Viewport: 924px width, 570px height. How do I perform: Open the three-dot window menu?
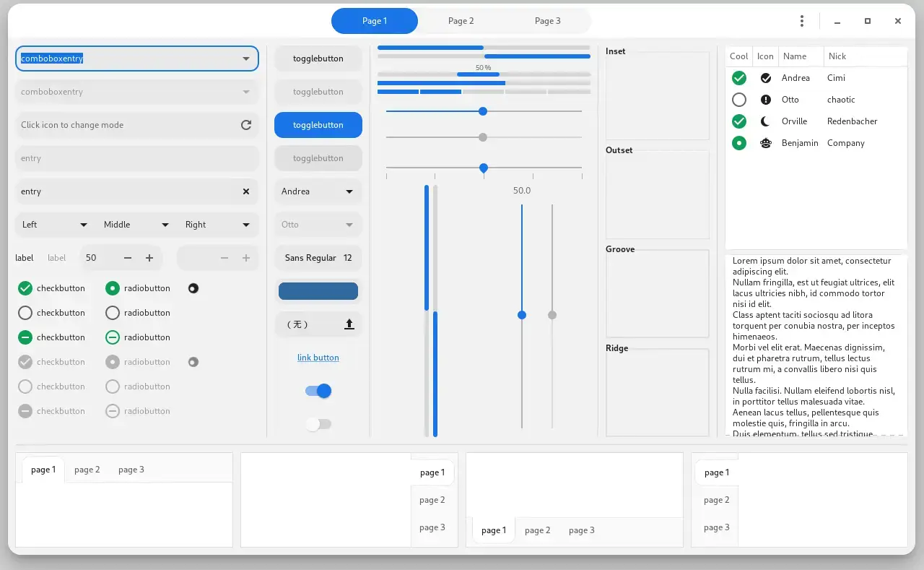pos(801,21)
